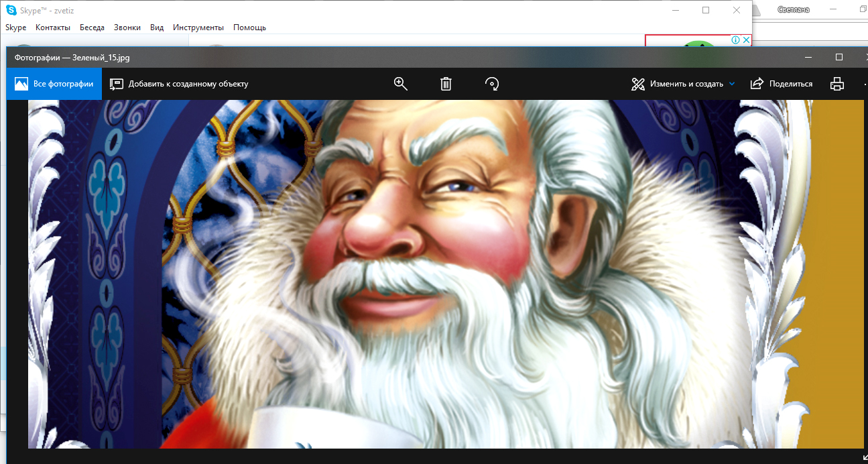Open the Skype menu

pos(16,27)
